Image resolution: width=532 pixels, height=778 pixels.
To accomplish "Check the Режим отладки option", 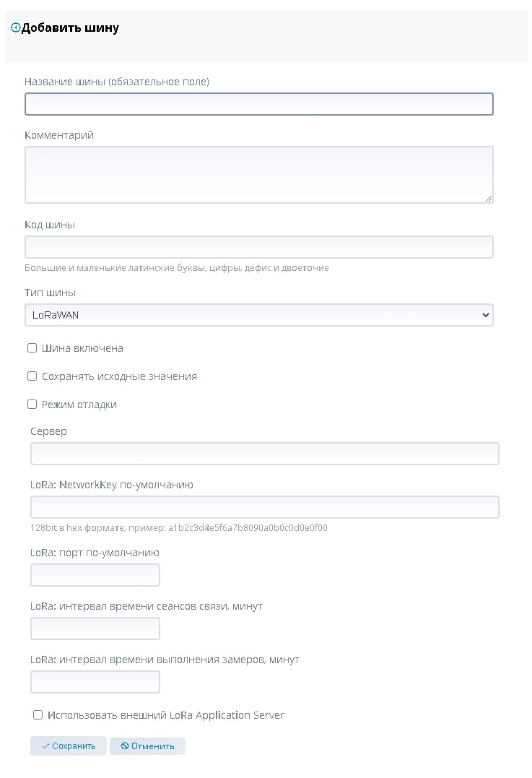I will click(32, 405).
